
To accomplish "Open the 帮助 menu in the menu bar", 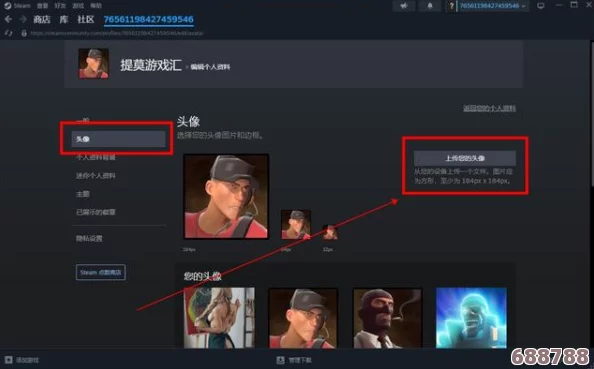I will [x=96, y=6].
